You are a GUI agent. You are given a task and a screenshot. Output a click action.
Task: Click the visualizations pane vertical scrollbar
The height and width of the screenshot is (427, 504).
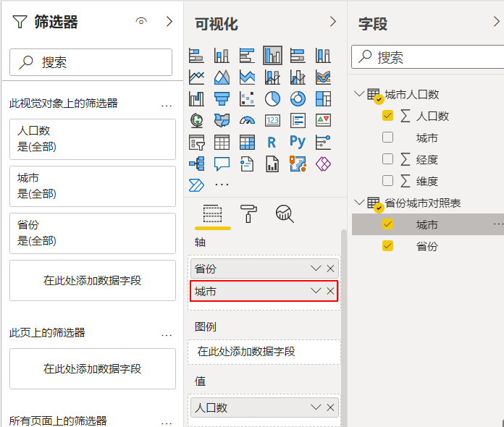click(344, 328)
